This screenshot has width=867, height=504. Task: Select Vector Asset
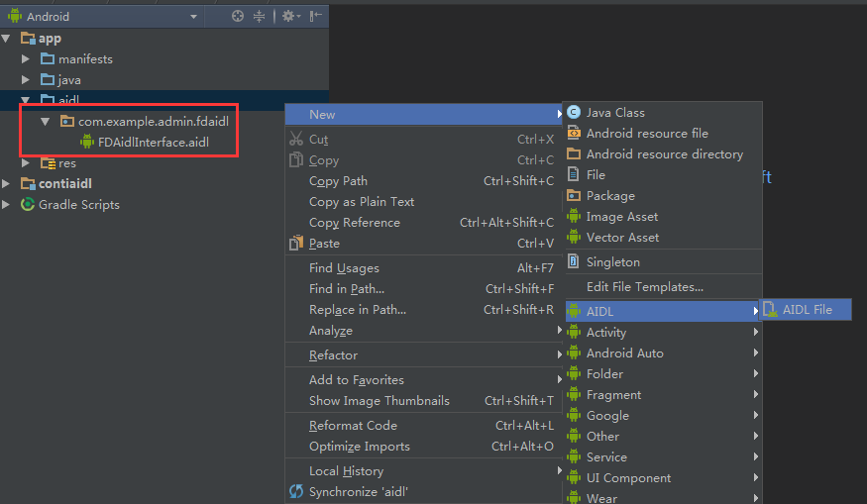[x=663, y=237]
